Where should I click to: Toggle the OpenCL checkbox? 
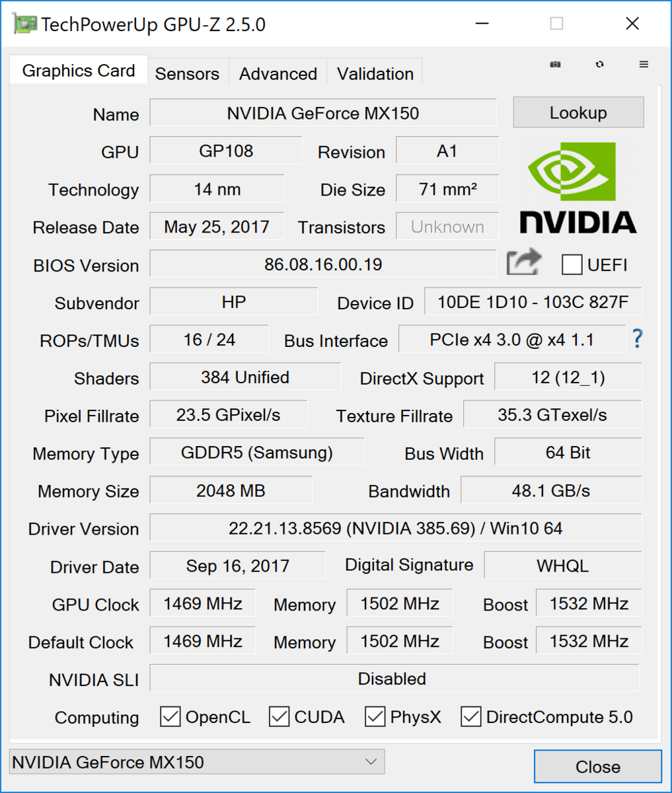[170, 717]
